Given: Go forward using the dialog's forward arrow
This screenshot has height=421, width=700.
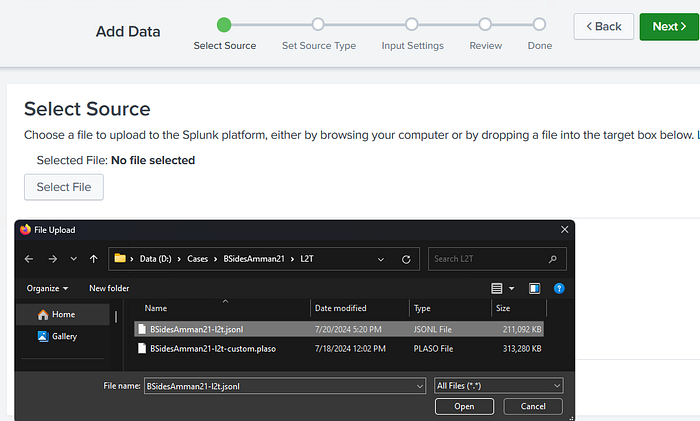Looking at the screenshot, I should (x=53, y=259).
